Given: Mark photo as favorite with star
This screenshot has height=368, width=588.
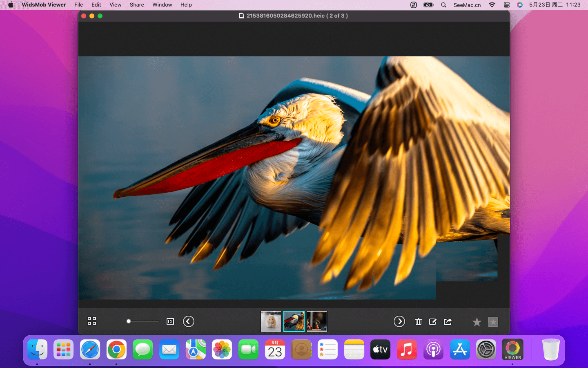Looking at the screenshot, I should (477, 322).
